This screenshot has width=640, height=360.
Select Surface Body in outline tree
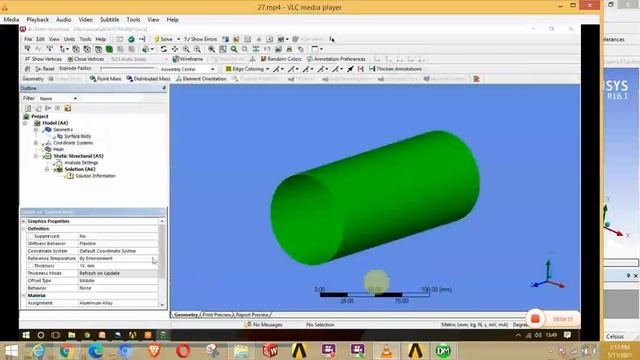pos(77,136)
